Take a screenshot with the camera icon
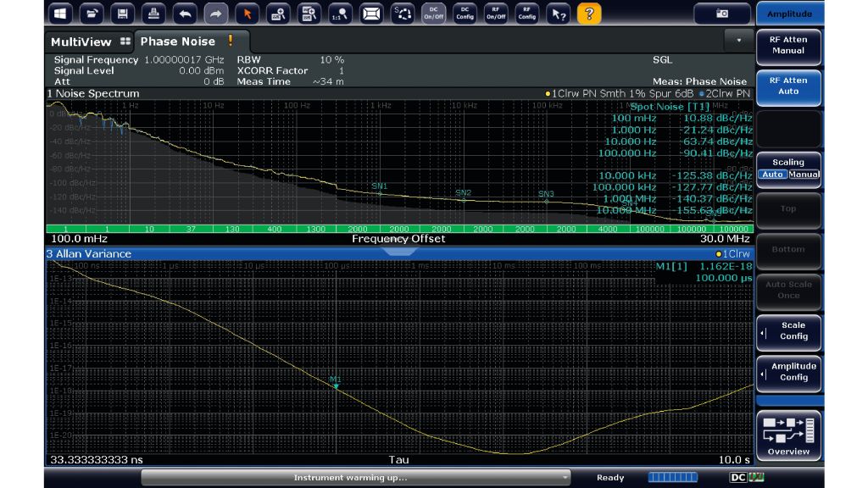 coord(721,14)
